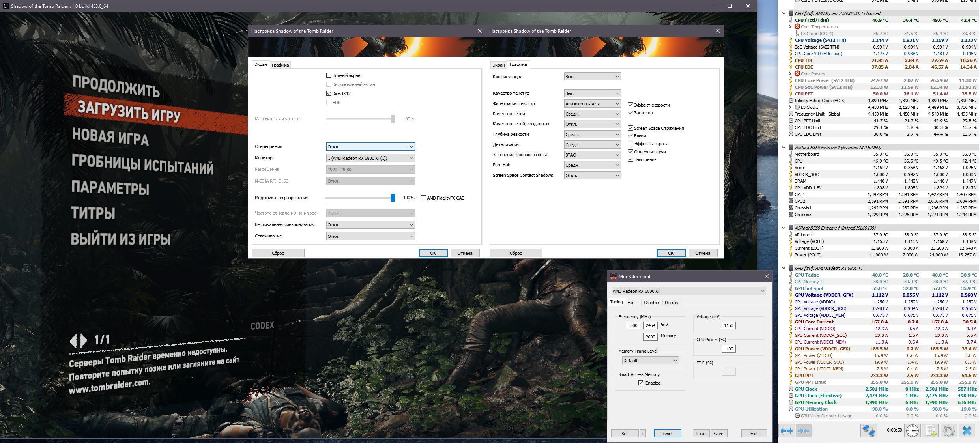The image size is (980, 443).
Task: Open HWiNFO remote network monitors icon
Action: click(868, 431)
